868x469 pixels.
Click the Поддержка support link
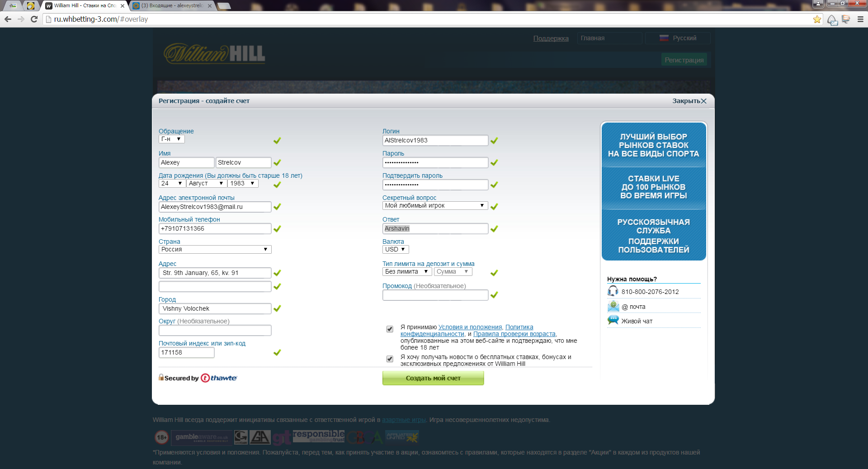551,38
